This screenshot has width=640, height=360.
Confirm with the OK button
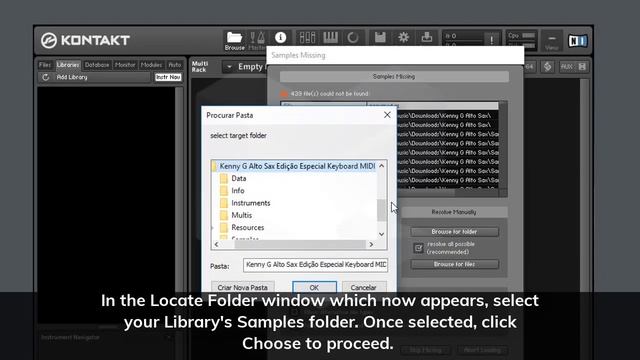pyautogui.click(x=314, y=287)
